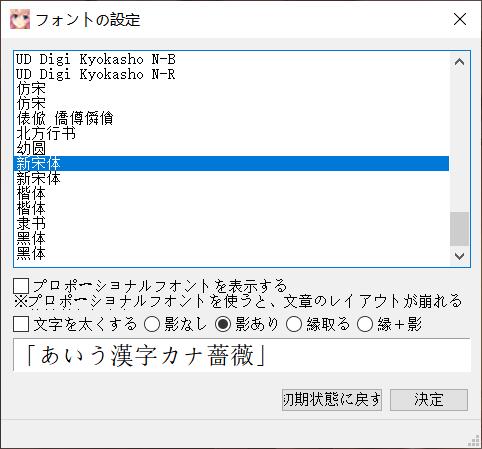Click the character portrait icon in title bar

[x=20, y=19]
